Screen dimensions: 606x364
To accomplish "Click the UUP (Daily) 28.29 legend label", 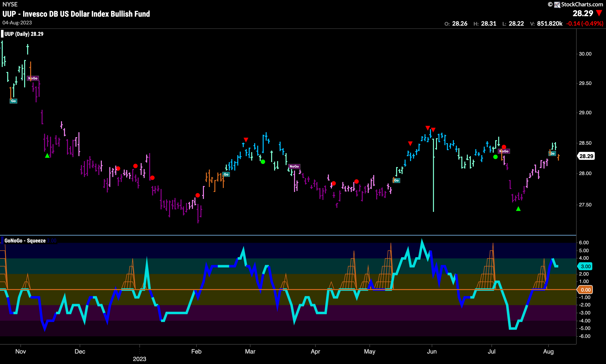I will pos(24,34).
